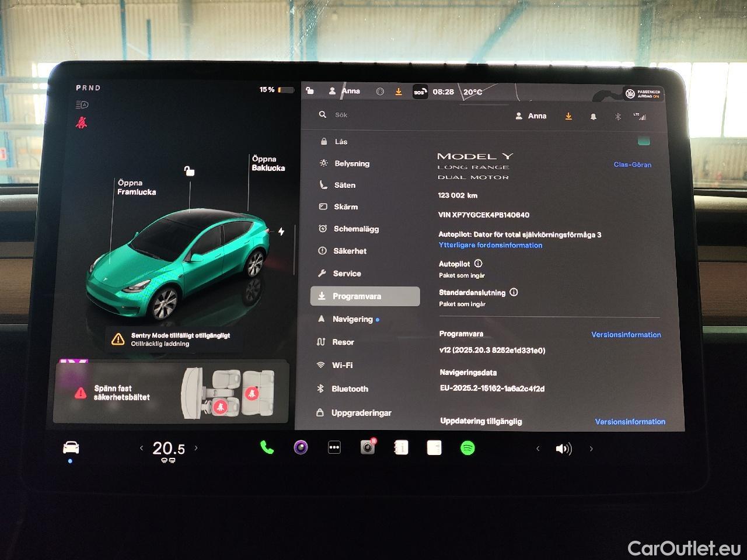
Task: Open notifications bell icon
Action: pos(594,117)
